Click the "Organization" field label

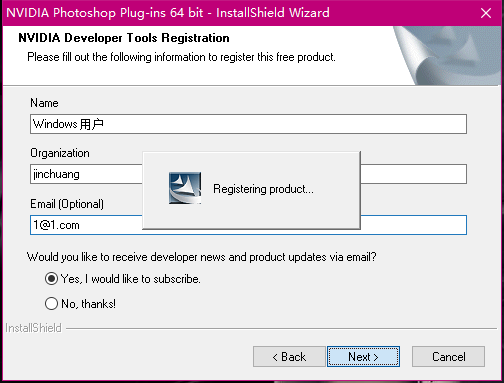(60, 153)
